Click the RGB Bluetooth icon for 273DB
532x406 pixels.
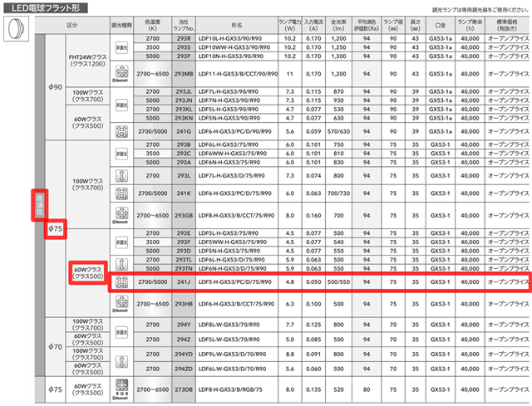pos(121,389)
